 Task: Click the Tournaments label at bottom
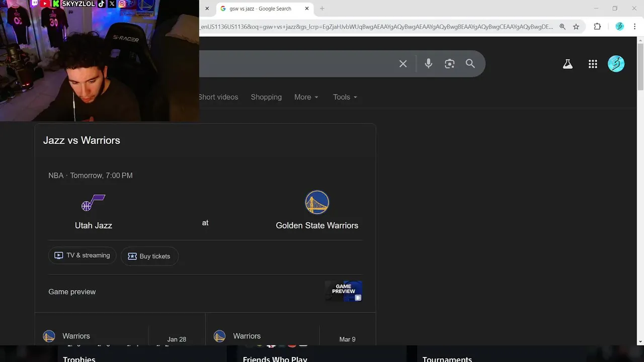point(447,359)
